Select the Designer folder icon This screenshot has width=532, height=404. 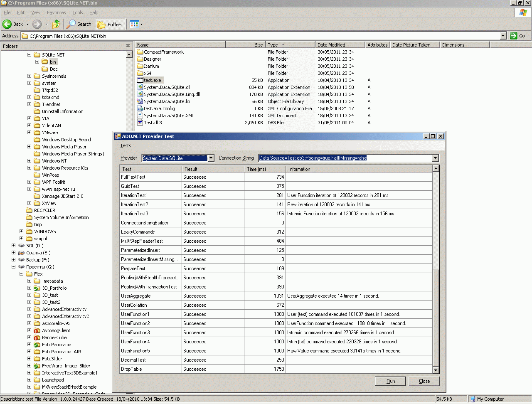[140, 59]
